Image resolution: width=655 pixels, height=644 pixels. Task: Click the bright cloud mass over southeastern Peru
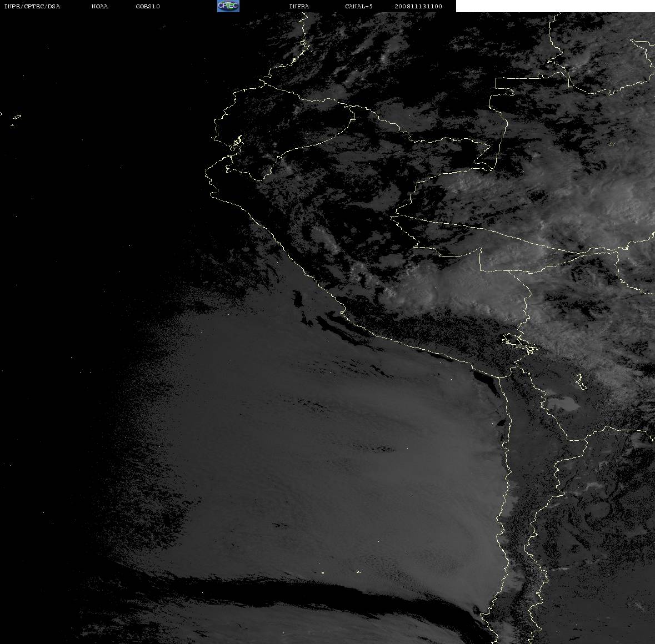coord(451,288)
